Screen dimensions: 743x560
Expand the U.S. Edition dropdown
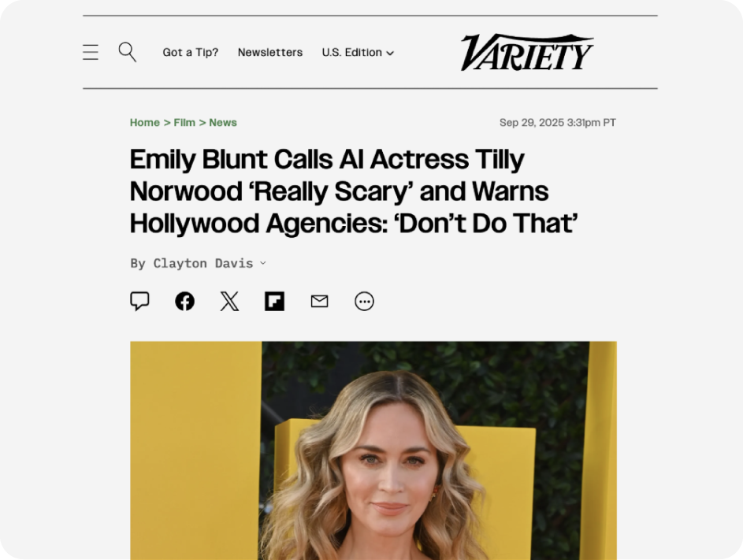(x=358, y=53)
